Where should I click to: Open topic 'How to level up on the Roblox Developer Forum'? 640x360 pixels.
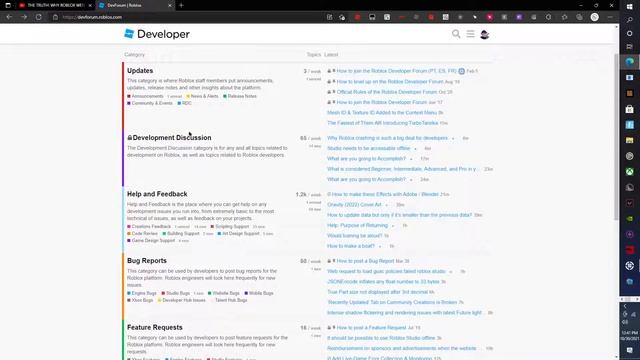pos(390,82)
